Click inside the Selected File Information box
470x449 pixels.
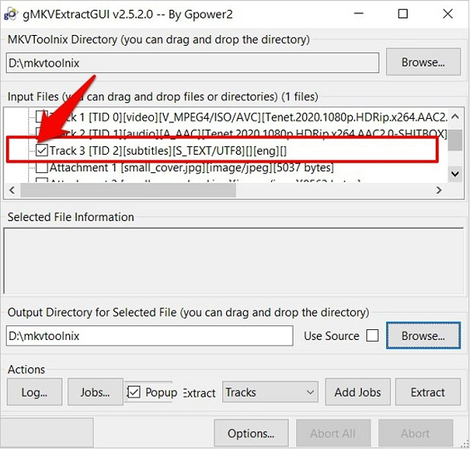233,261
